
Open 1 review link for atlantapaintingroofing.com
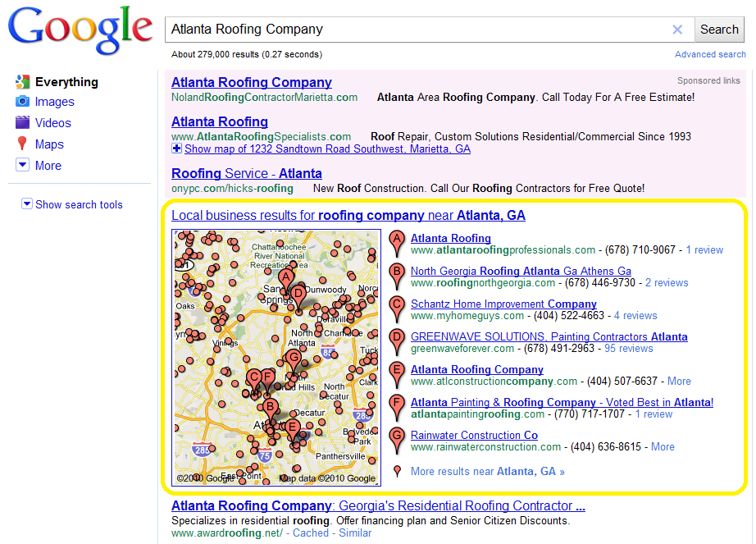point(654,414)
